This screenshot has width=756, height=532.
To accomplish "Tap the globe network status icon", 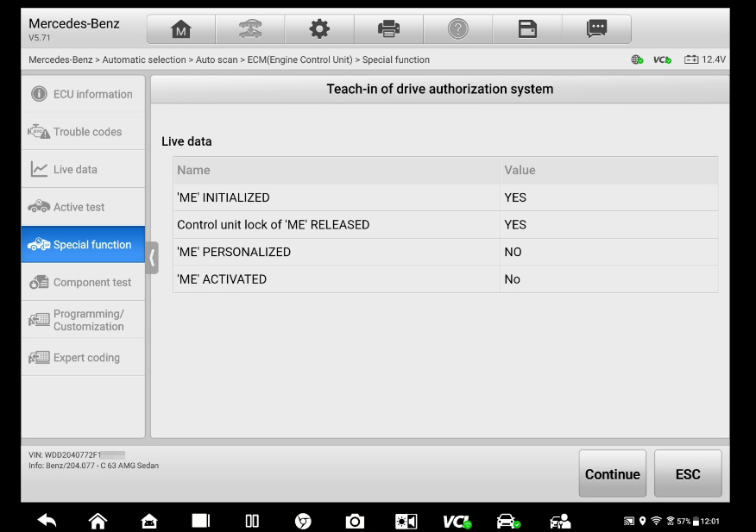I will 637,59.
